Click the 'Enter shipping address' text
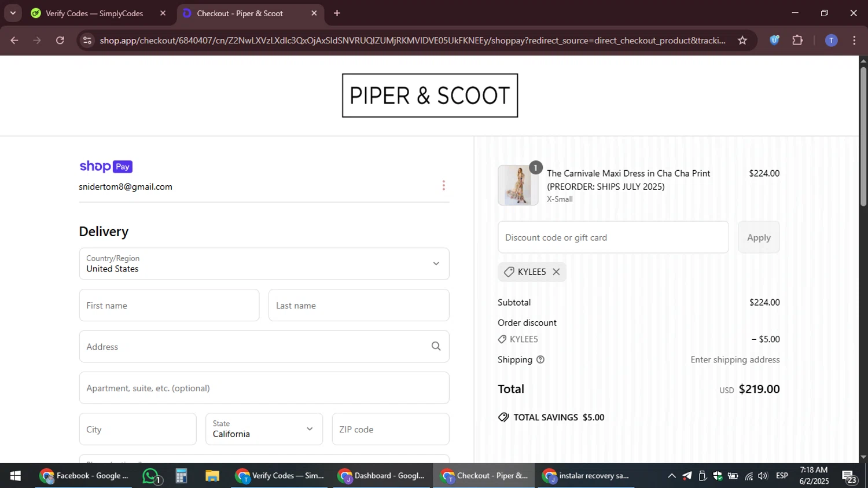The height and width of the screenshot is (488, 868). click(735, 359)
